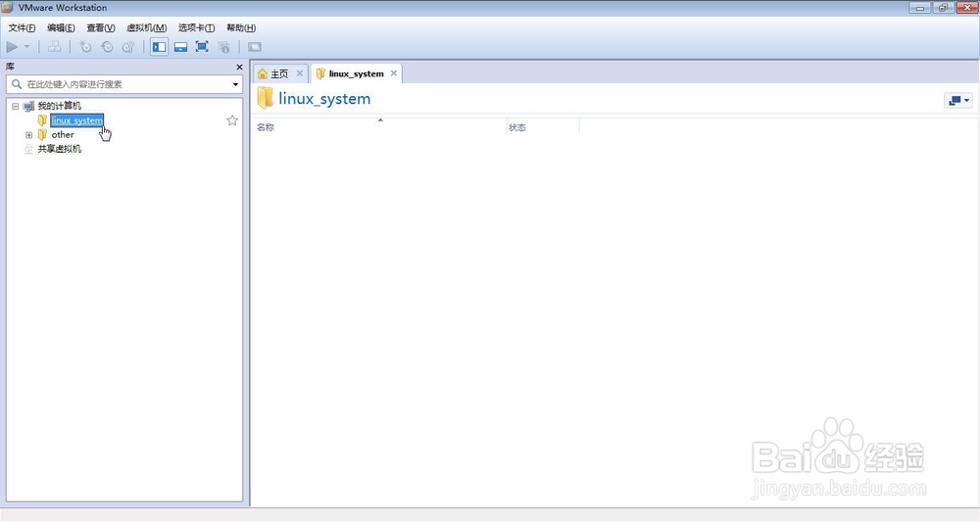Screen dimensions: 980x522
Task: Switch to the 主页 home tab
Action: pyautogui.click(x=278, y=73)
